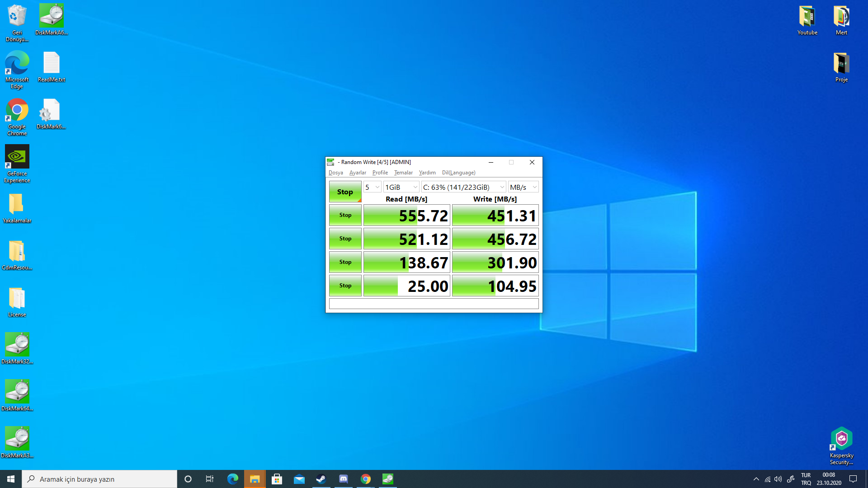
Task: Open the Mail app on taskbar
Action: (299, 479)
